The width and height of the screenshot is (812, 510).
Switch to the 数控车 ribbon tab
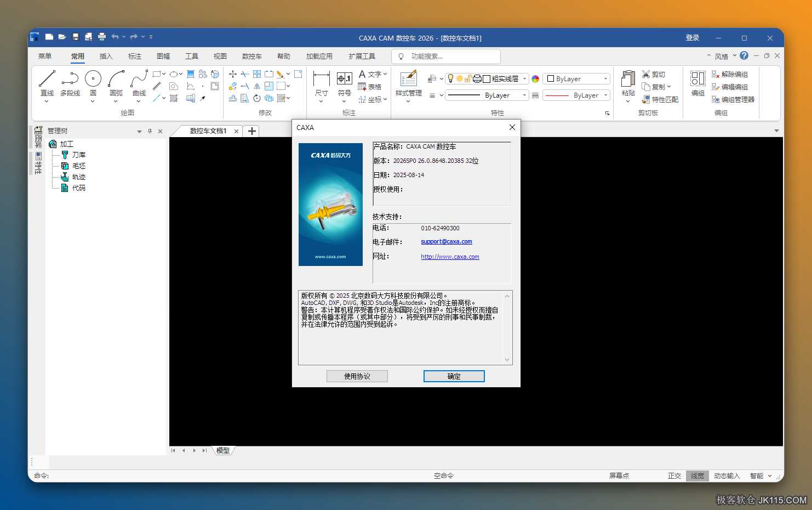(251, 56)
